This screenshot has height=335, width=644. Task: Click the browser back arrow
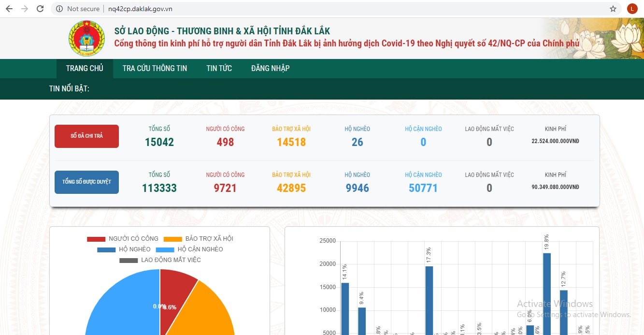tap(9, 9)
